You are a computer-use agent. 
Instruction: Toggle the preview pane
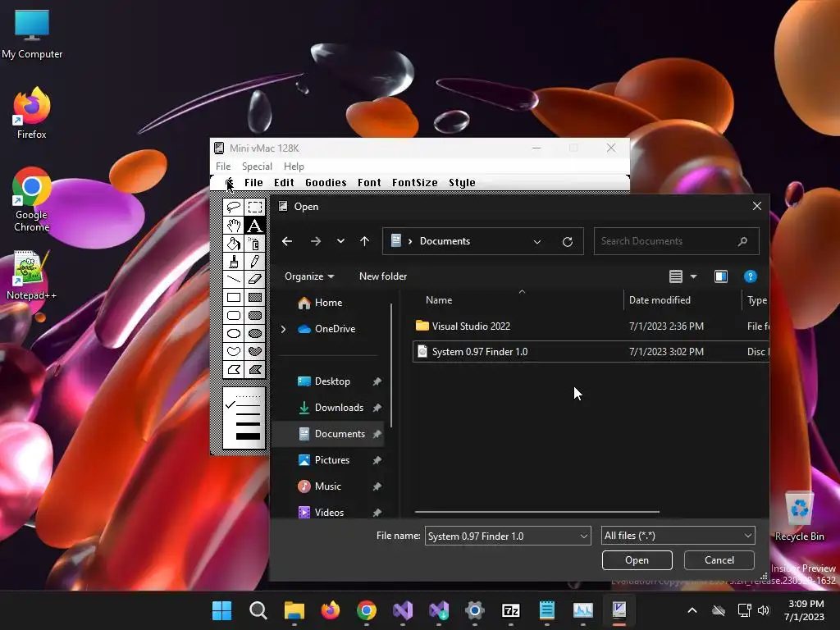pyautogui.click(x=720, y=276)
